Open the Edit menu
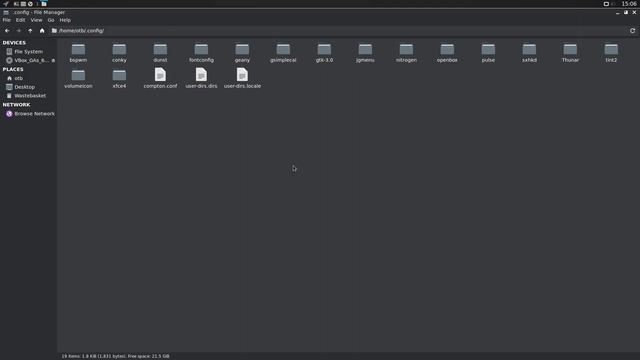The width and height of the screenshot is (640, 360). click(20, 20)
